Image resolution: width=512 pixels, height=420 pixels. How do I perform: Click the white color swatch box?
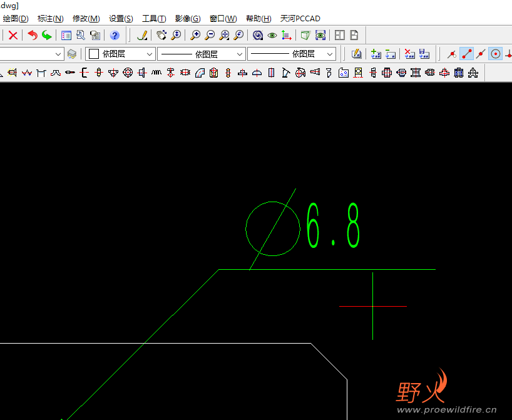(x=94, y=54)
